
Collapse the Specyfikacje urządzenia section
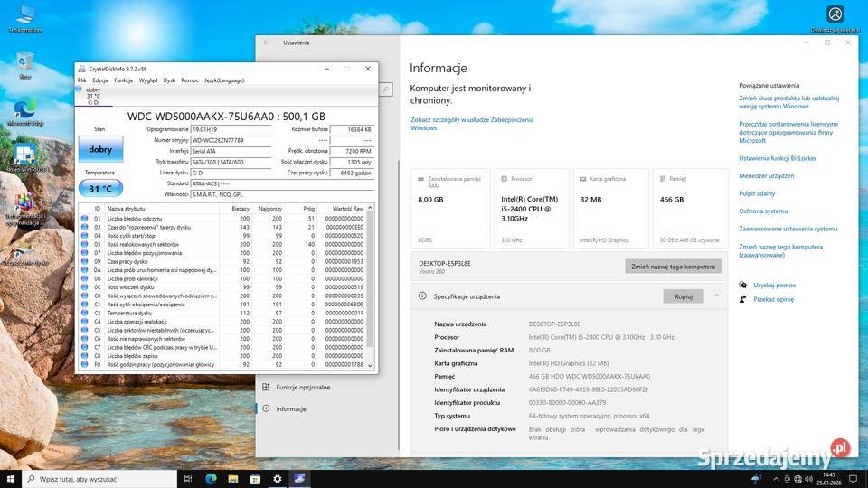click(717, 296)
